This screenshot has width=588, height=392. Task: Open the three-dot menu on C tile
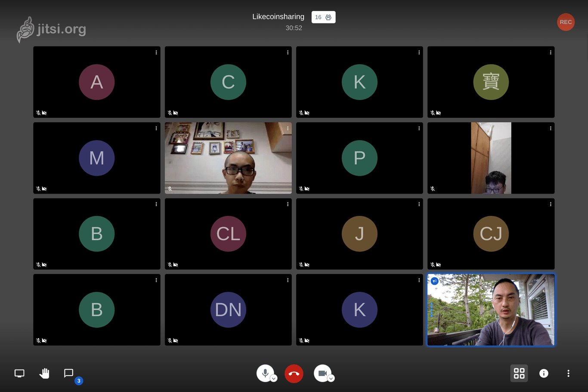[x=288, y=53]
